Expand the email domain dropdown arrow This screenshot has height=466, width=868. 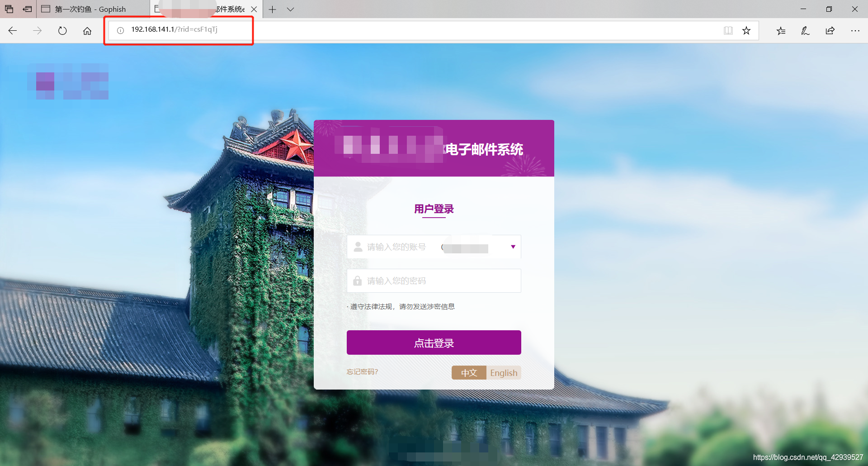point(513,247)
